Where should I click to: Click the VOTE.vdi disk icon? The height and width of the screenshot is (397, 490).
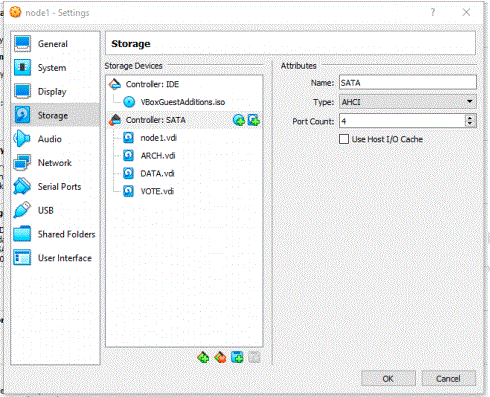click(x=128, y=191)
